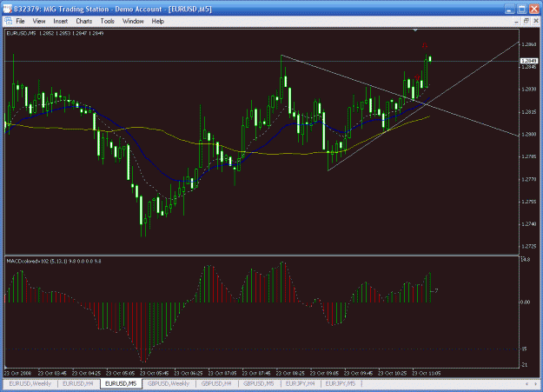
Task: Open the Help menu
Action: (157, 21)
